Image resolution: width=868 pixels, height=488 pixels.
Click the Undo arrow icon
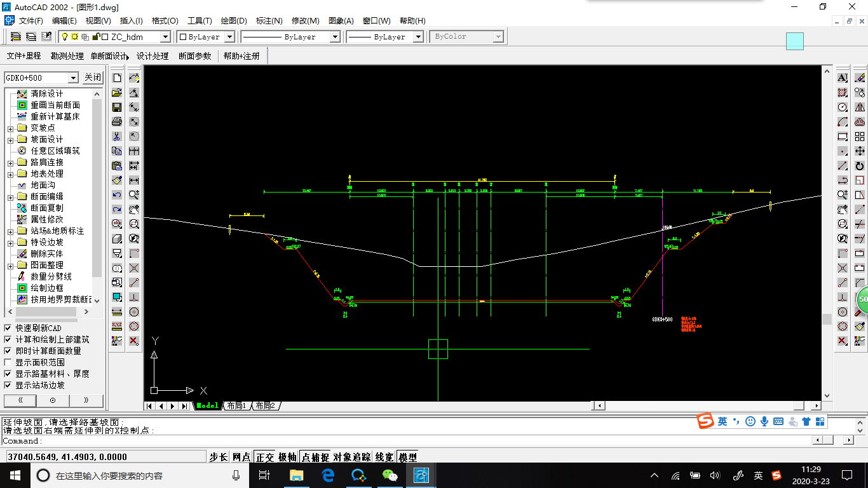117,194
